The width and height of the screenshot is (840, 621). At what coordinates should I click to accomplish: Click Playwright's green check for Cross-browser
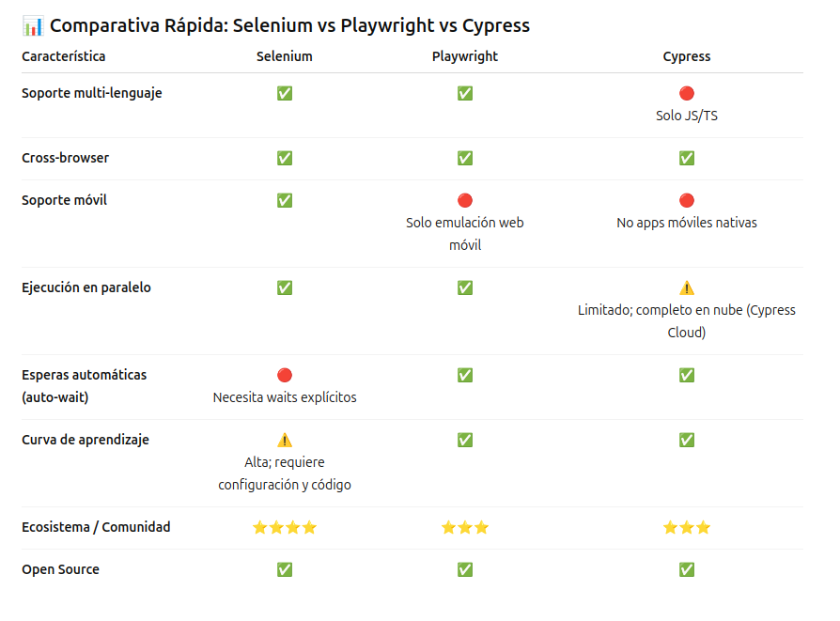coord(465,158)
